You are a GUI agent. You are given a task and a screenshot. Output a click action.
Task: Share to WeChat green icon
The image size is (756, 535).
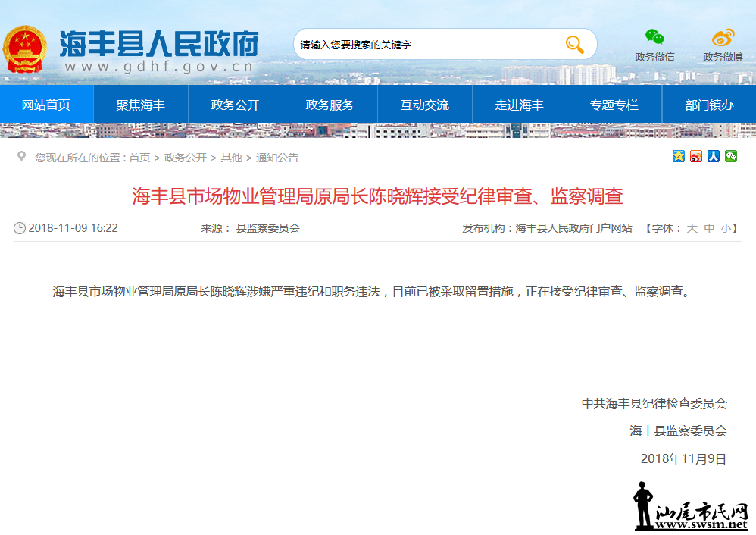tap(731, 156)
